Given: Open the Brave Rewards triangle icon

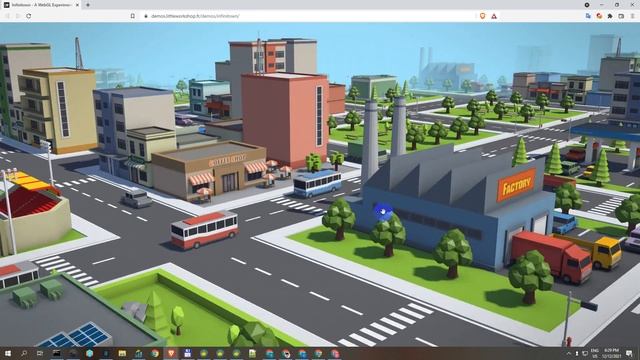Looking at the screenshot, I should pyautogui.click(x=494, y=16).
